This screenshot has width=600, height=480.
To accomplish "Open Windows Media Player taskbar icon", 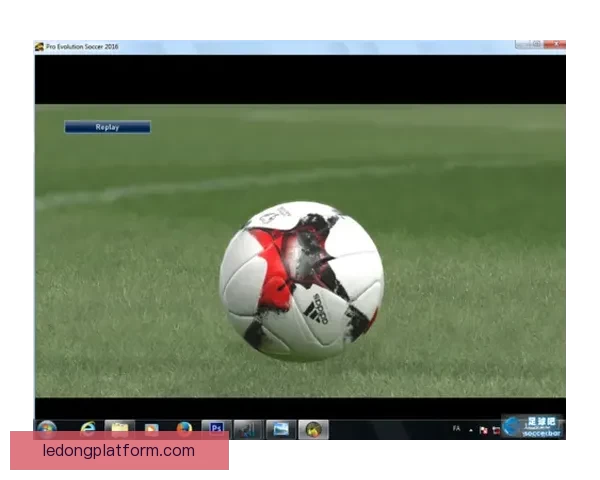I will (x=152, y=429).
